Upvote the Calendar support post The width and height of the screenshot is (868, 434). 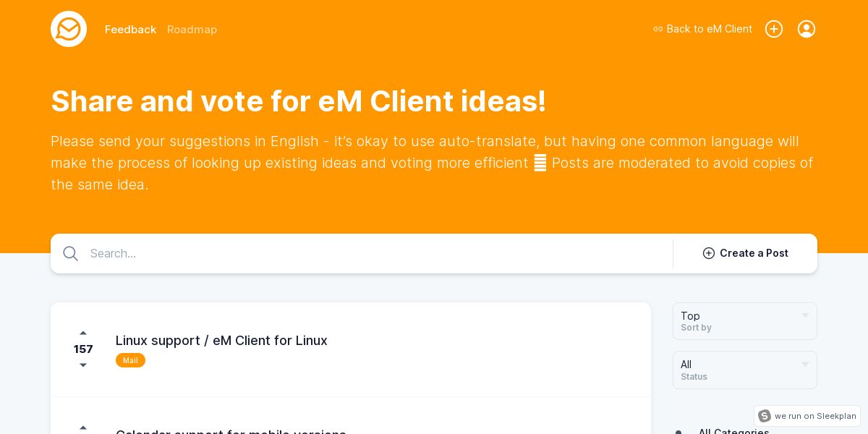click(x=83, y=428)
